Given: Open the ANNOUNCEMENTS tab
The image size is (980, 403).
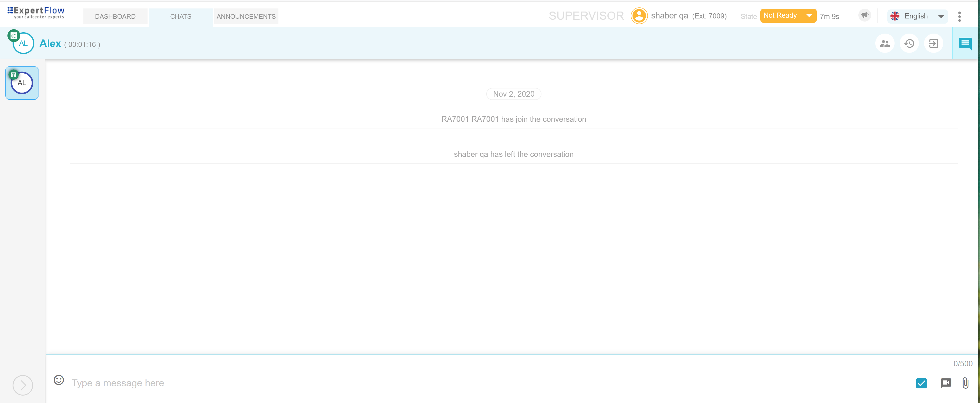Looking at the screenshot, I should coord(246,16).
